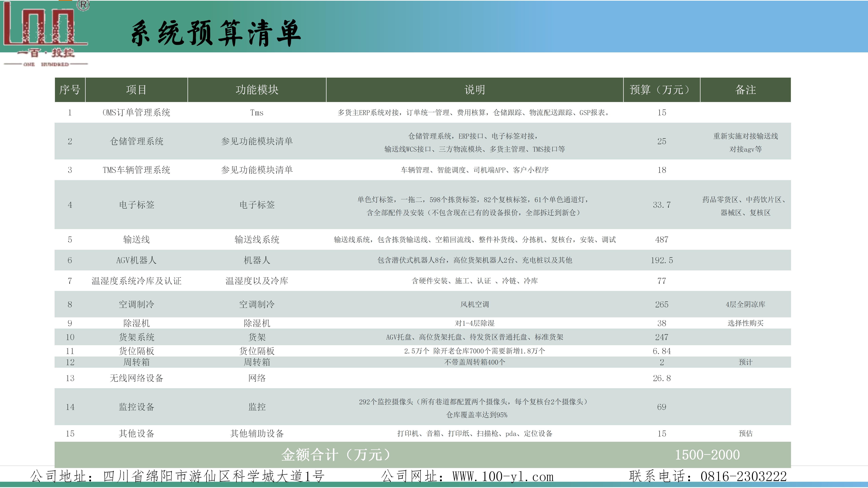This screenshot has height=488, width=868.
Task: Click the 487 budget value for 输送线
Action: click(x=662, y=239)
